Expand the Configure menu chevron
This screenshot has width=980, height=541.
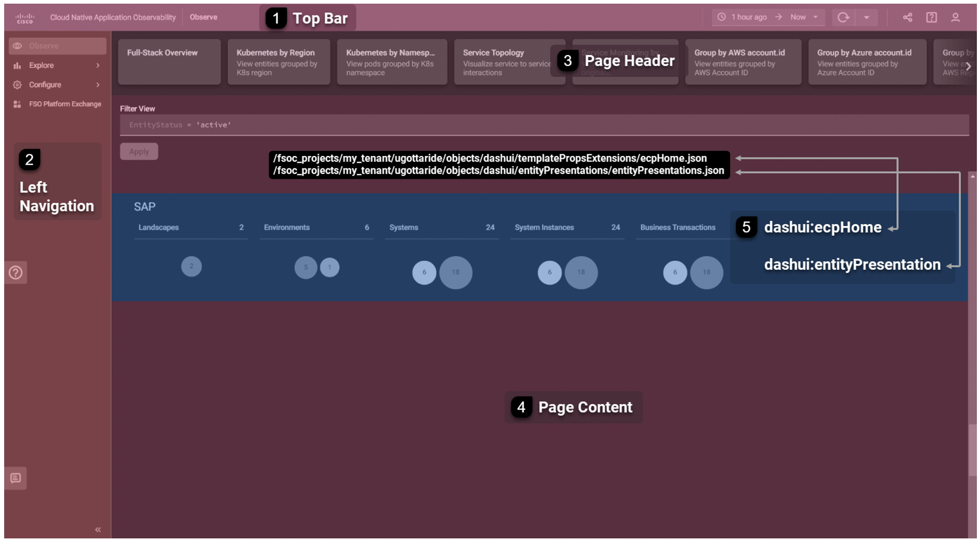98,85
